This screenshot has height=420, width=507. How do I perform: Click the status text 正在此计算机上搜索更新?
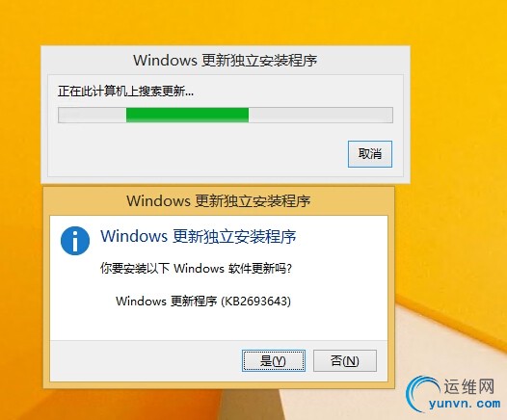tap(125, 92)
